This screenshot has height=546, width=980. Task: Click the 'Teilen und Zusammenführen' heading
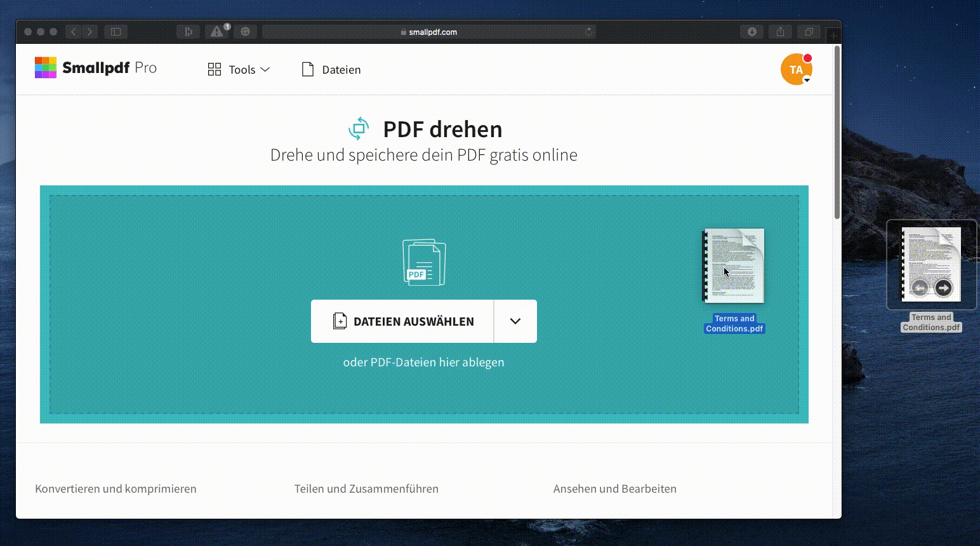(366, 489)
